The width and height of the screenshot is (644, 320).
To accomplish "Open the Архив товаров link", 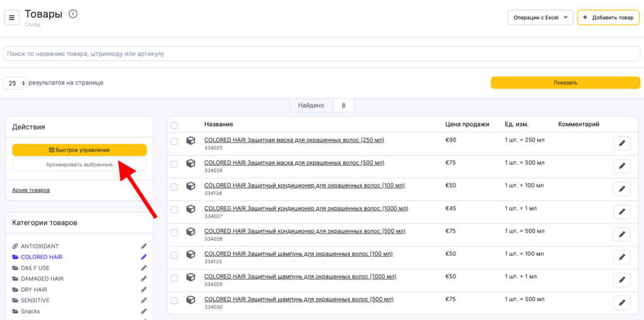I will 31,190.
